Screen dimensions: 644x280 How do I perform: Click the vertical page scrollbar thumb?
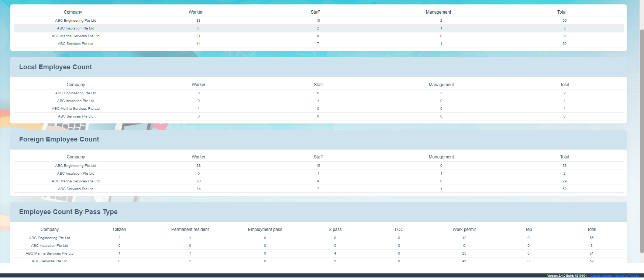coord(641,140)
